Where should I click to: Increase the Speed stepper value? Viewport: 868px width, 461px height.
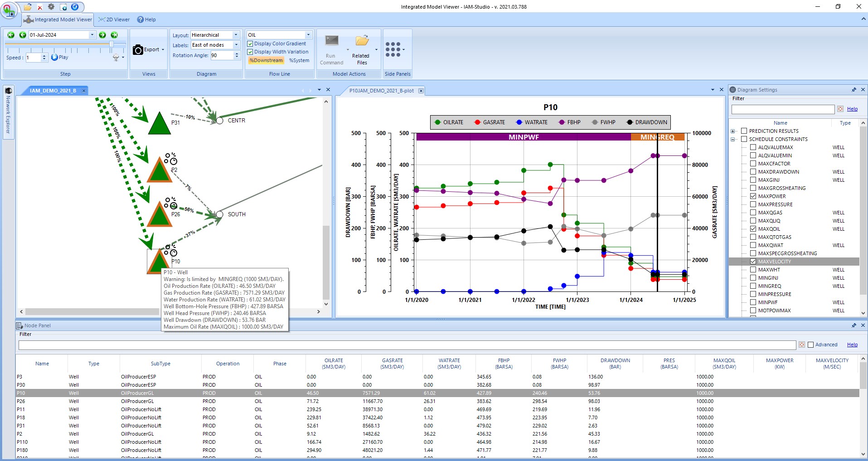44,56
